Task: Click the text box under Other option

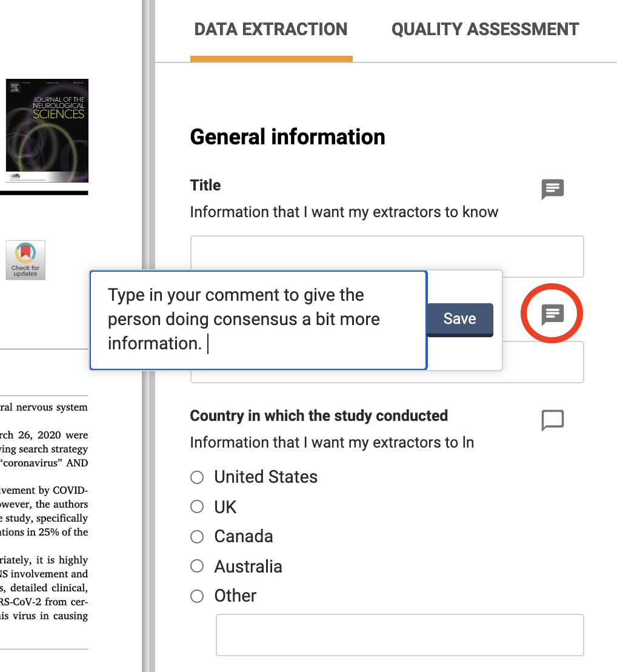Action: click(x=399, y=634)
